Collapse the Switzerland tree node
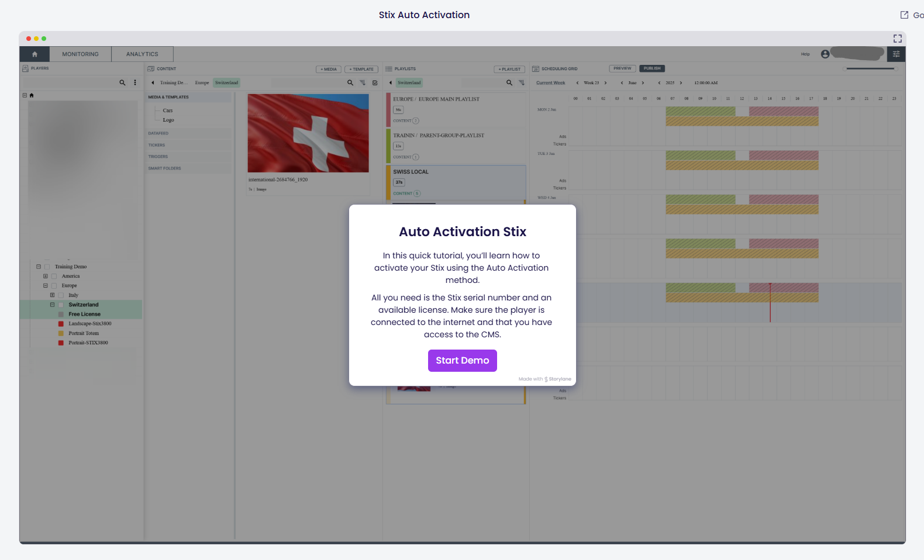Image resolution: width=924 pixels, height=560 pixels. 53,305
